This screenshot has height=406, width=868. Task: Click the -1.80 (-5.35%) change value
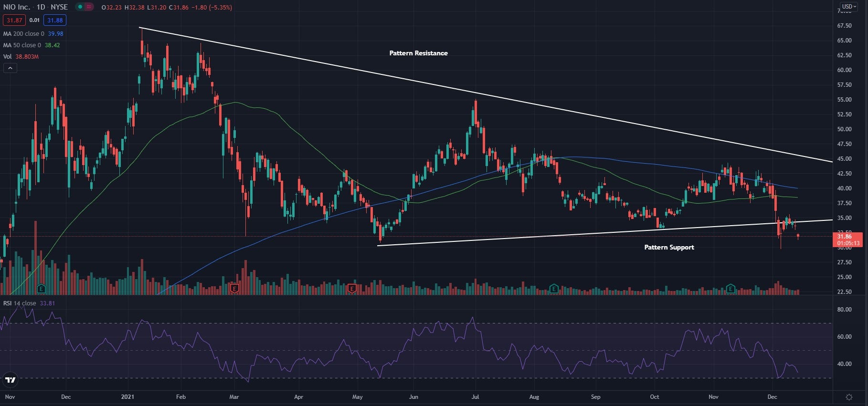click(x=212, y=8)
